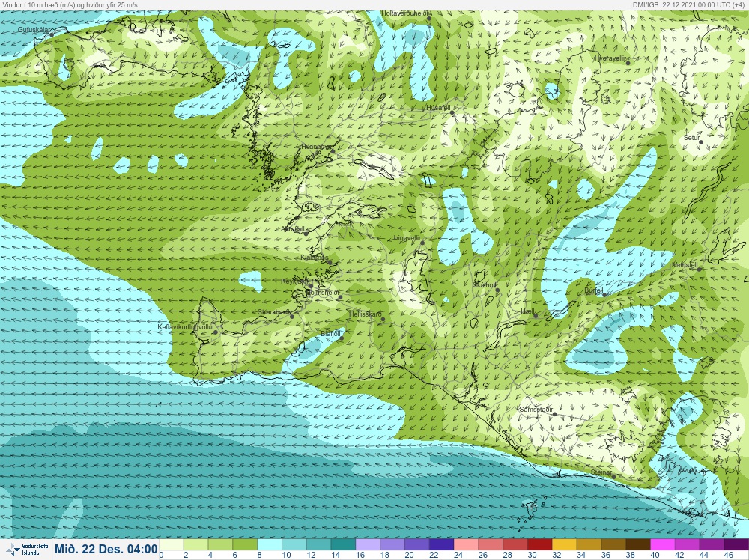Click the Hveravellir station label
Screen dimensions: 749x560
[x=610, y=58]
